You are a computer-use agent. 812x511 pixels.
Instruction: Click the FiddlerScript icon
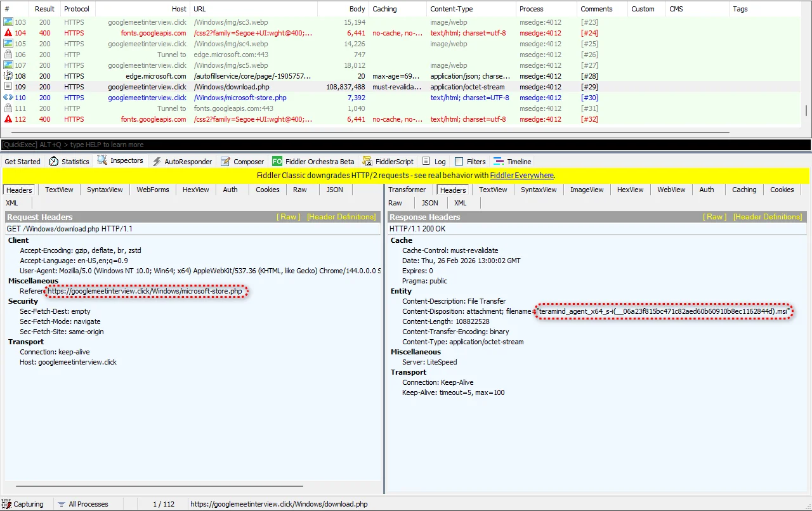tap(367, 162)
